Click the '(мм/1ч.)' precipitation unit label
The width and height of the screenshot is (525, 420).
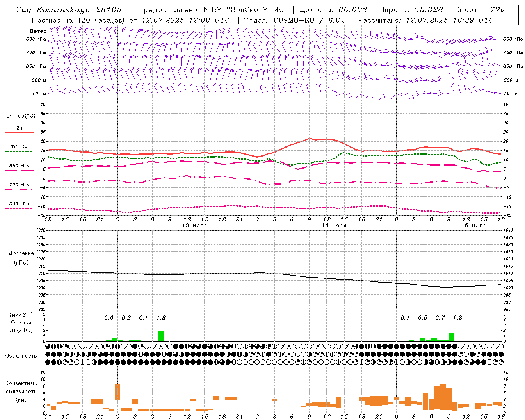[x=21, y=330]
